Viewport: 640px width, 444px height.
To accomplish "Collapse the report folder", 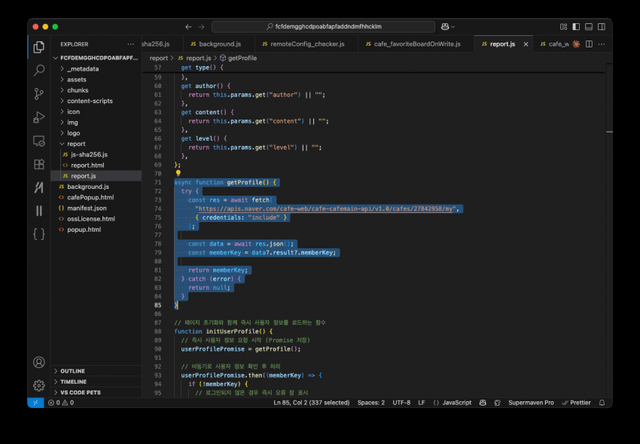I will click(76, 144).
